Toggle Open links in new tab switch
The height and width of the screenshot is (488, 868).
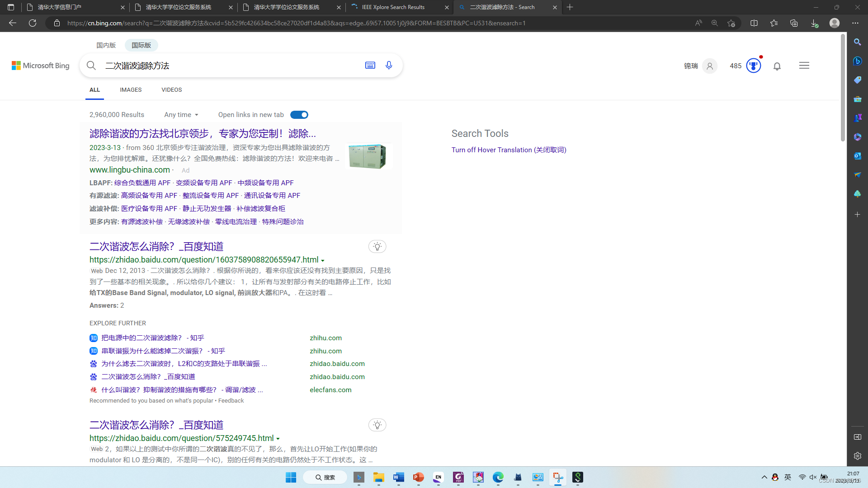tap(299, 115)
